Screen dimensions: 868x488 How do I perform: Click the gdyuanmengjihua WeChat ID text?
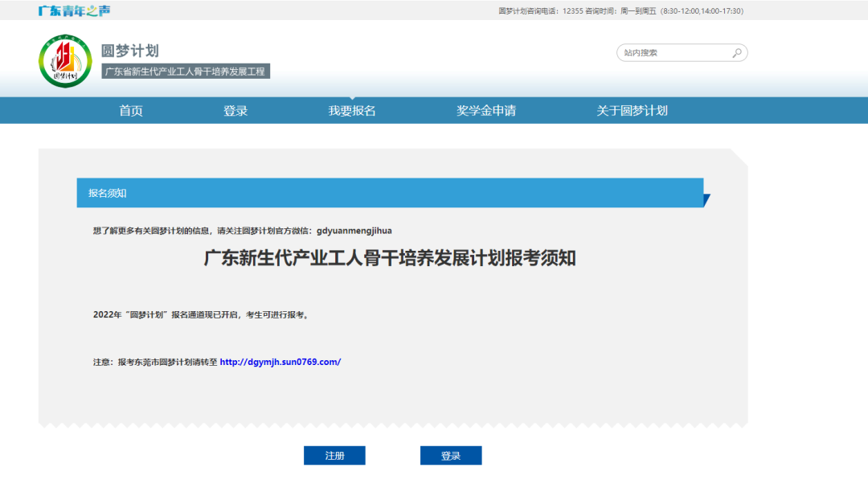[x=354, y=231]
